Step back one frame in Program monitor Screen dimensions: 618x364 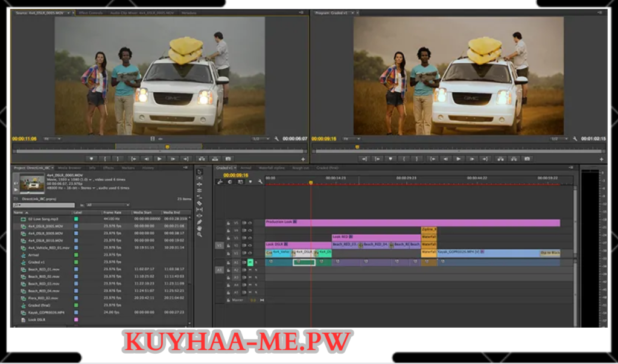(x=446, y=159)
